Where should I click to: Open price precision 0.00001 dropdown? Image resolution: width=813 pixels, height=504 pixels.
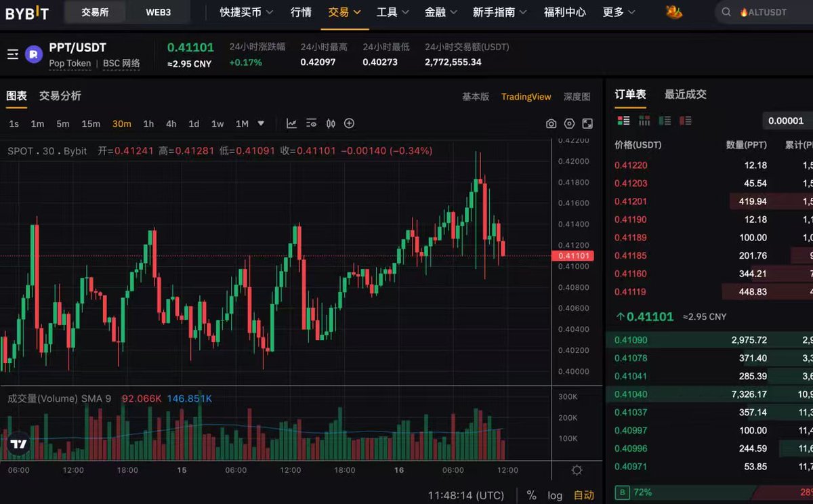[788, 121]
